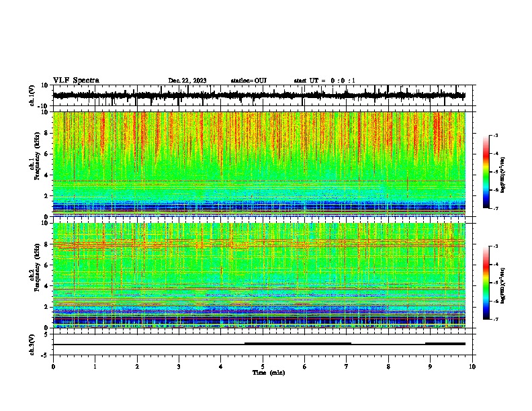The height and width of the screenshot is (411, 532).
Task: Click the ch.1 "Frequency (kHz)" axis label
Action: pos(36,156)
